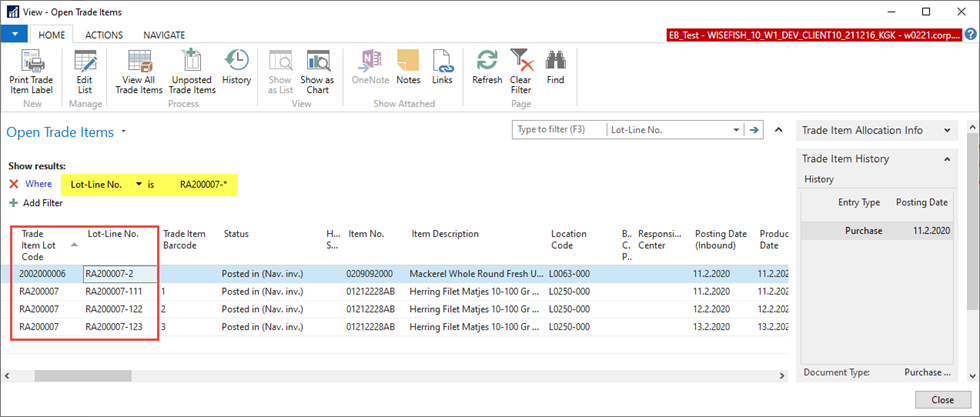This screenshot has height=417, width=980.
Task: Expand the Lot-Line No. filter field dropdown
Action: tap(139, 184)
